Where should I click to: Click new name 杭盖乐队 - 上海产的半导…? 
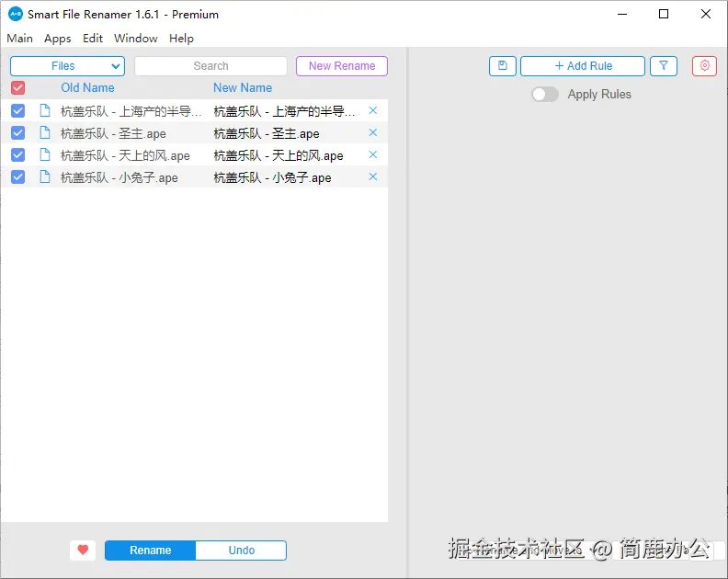pyautogui.click(x=285, y=111)
